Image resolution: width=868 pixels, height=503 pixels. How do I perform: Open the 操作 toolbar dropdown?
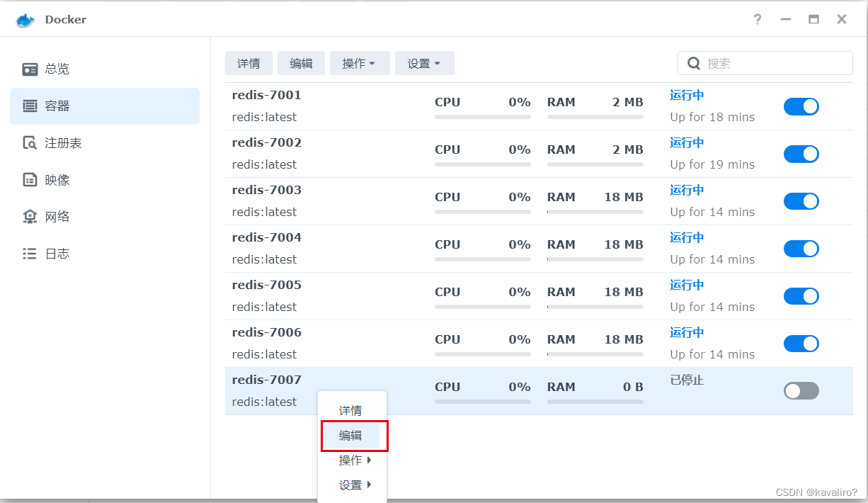click(x=360, y=63)
